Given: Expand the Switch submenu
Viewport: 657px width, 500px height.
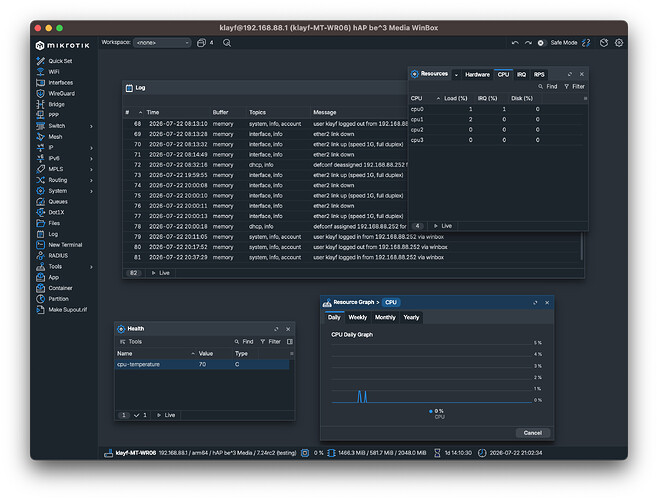Looking at the screenshot, I should [x=91, y=126].
